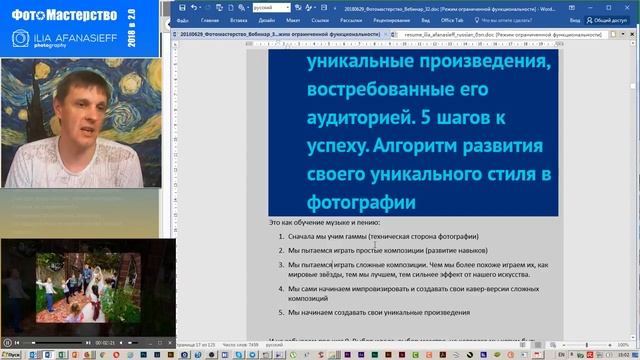Open the Пуск start button
Image resolution: width=640 pixels, height=360 pixels.
(11, 355)
